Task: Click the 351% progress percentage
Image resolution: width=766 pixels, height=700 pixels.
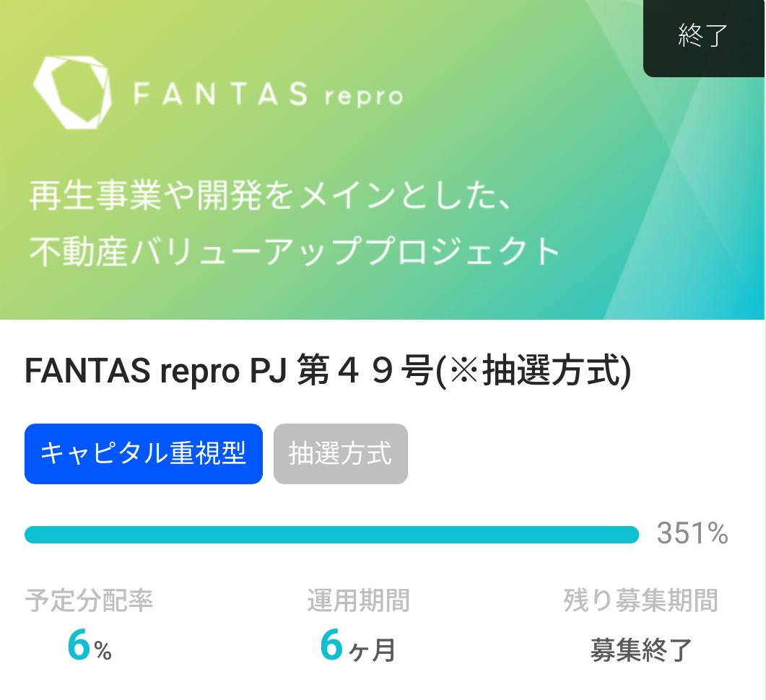Action: [692, 533]
